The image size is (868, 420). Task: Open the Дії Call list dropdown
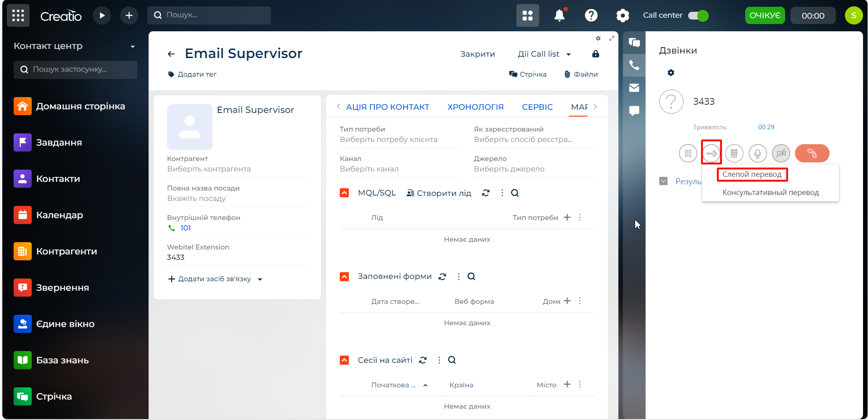point(545,54)
